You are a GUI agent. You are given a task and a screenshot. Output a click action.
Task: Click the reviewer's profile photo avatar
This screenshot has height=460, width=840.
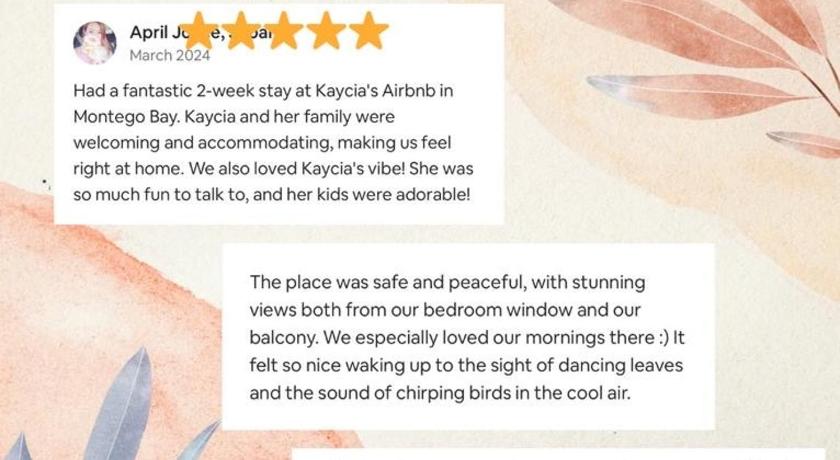pyautogui.click(x=95, y=43)
